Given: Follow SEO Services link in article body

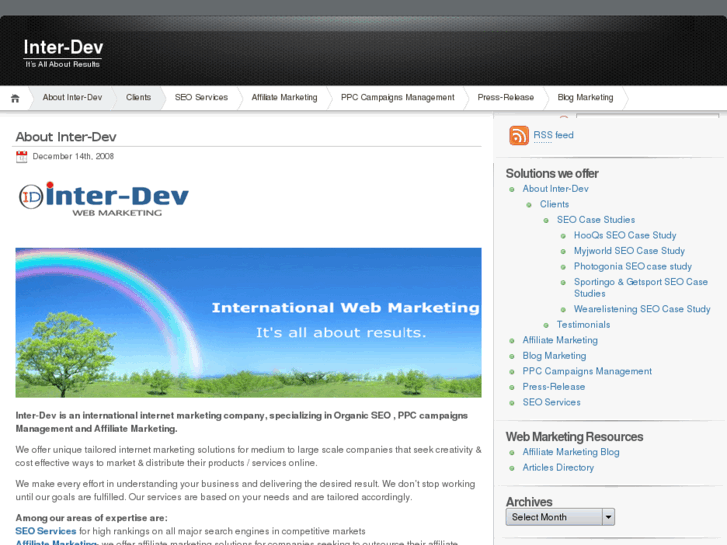Looking at the screenshot, I should (45, 531).
